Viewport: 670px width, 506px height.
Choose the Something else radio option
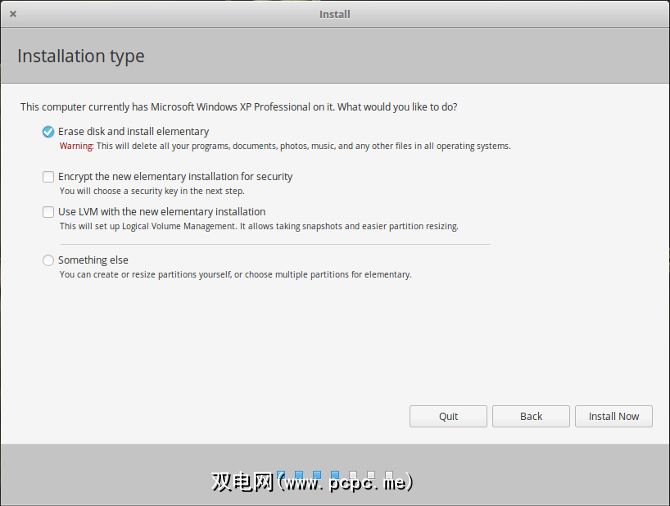click(x=48, y=260)
